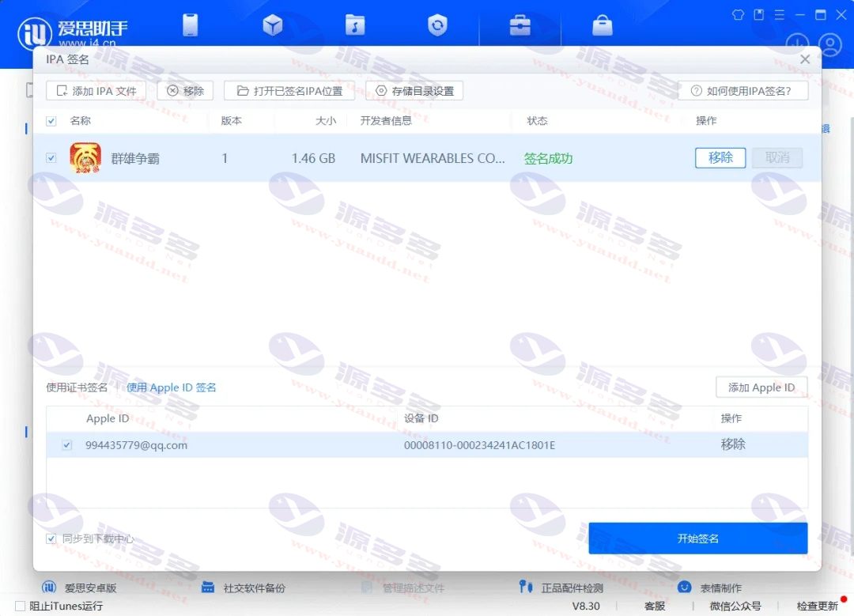Click 开始签名 button
This screenshot has width=854, height=616.
point(697,539)
